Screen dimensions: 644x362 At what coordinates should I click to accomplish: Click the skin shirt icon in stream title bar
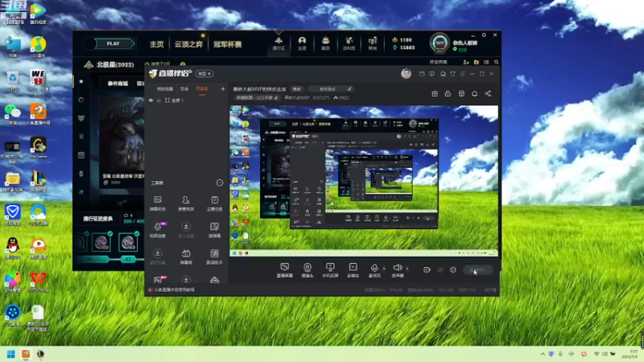452,74
